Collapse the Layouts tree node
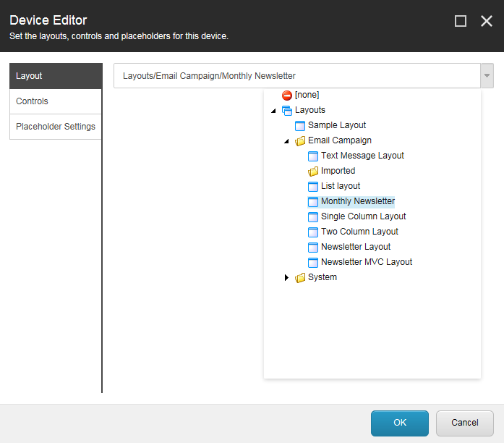 pyautogui.click(x=273, y=111)
